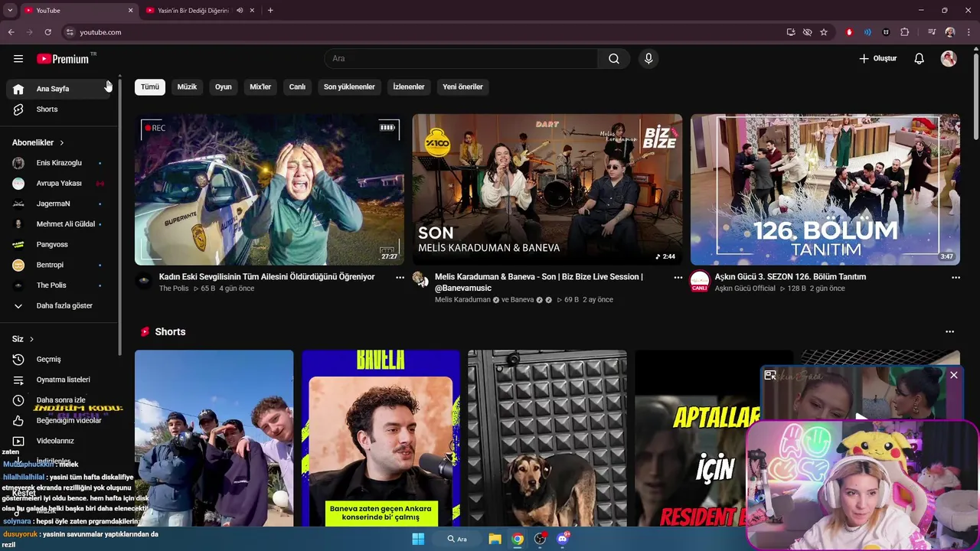This screenshot has height=551, width=980.
Task: Open the Bentropi channel
Action: pyautogui.click(x=59, y=265)
